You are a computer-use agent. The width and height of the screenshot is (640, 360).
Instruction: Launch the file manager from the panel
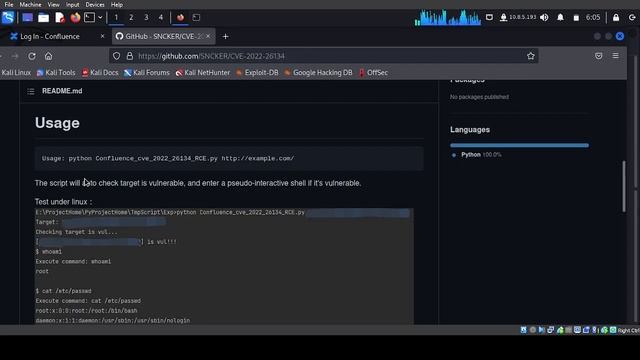(x=44, y=18)
